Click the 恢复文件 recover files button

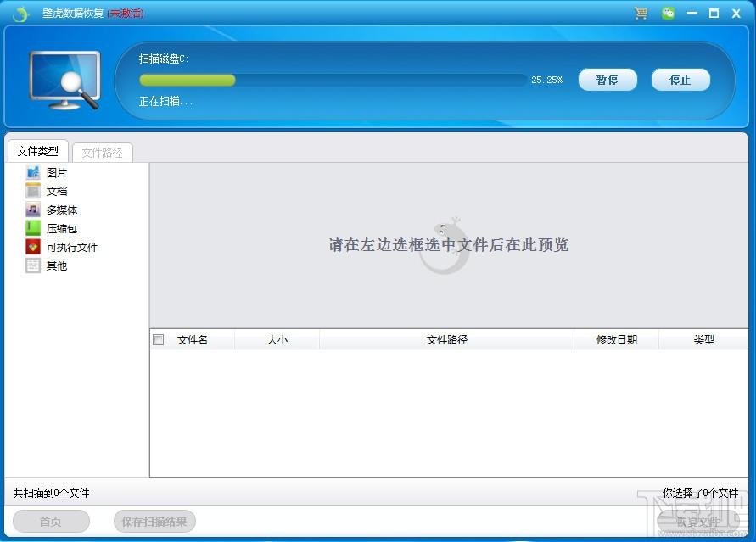698,522
